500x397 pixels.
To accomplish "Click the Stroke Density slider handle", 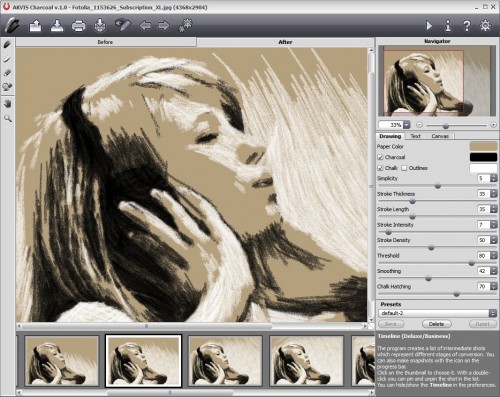I will tap(431, 248).
